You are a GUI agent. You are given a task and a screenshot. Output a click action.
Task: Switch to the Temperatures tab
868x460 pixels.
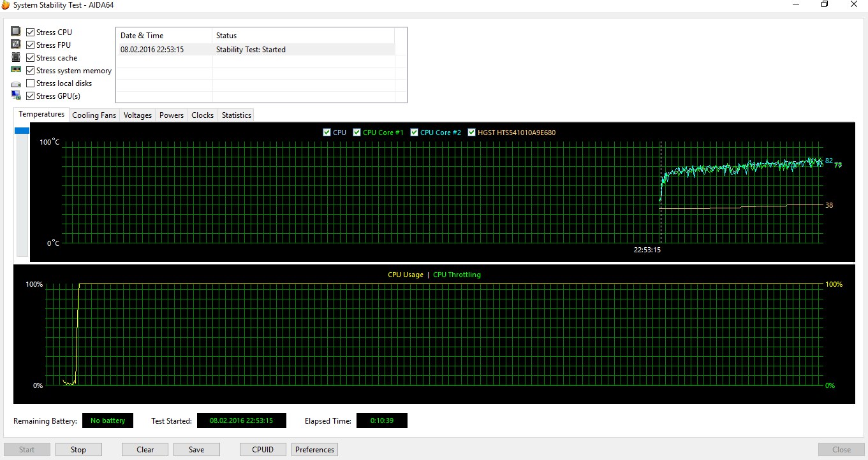click(41, 114)
